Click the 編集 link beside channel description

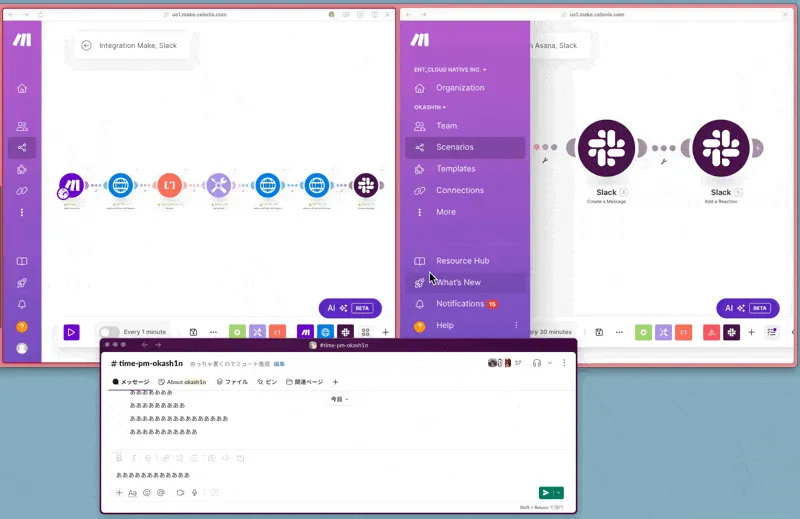point(279,364)
